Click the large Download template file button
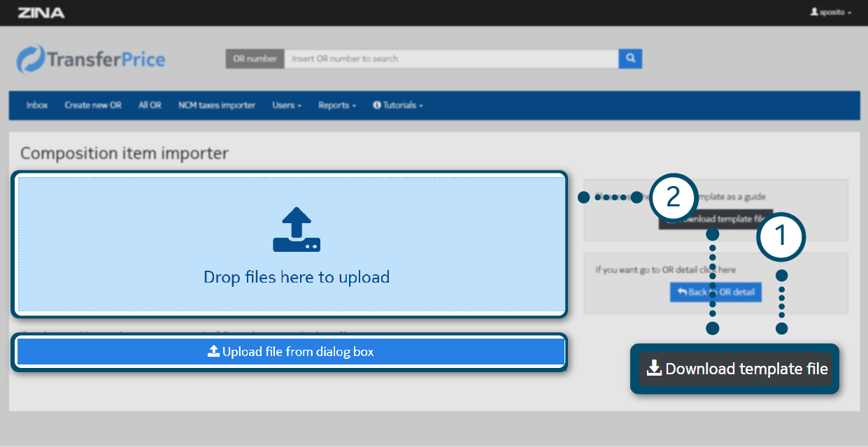Image resolution: width=868 pixels, height=447 pixels. click(735, 369)
